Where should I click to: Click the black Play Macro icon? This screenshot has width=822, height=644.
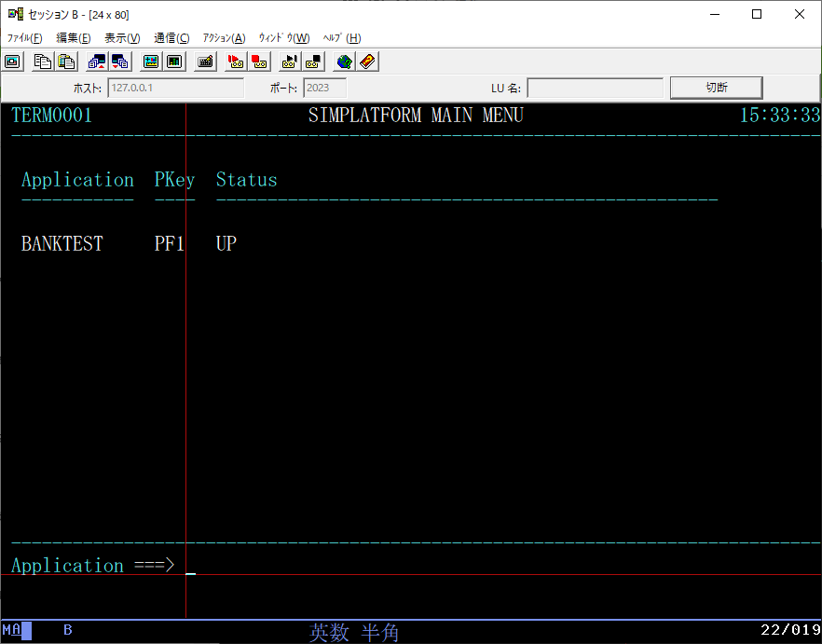[x=290, y=62]
